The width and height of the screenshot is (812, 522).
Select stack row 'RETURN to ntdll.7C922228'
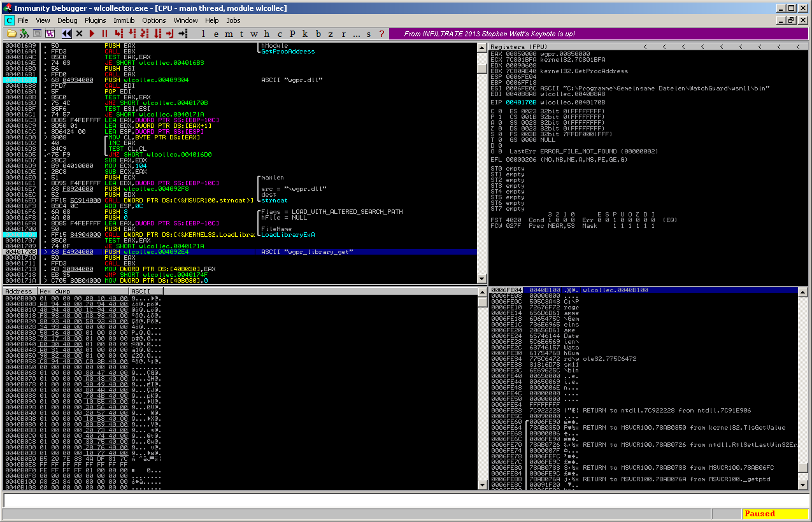pos(643,411)
